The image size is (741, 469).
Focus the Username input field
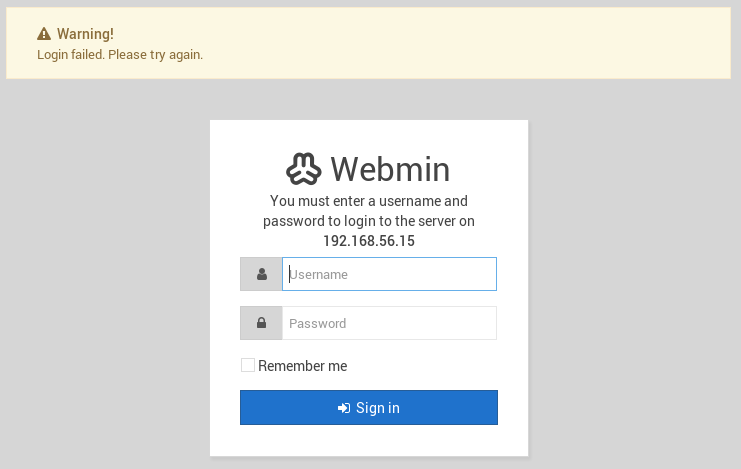pos(389,274)
